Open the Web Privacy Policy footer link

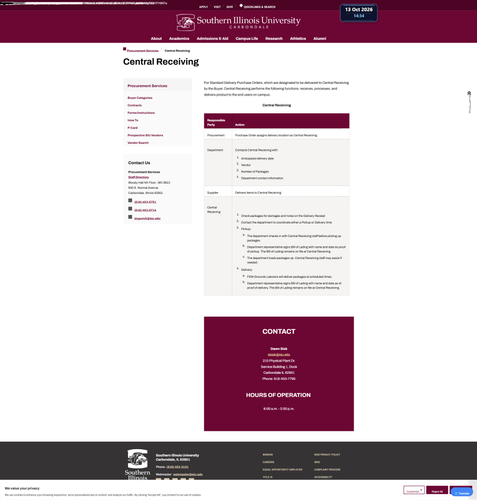click(327, 455)
